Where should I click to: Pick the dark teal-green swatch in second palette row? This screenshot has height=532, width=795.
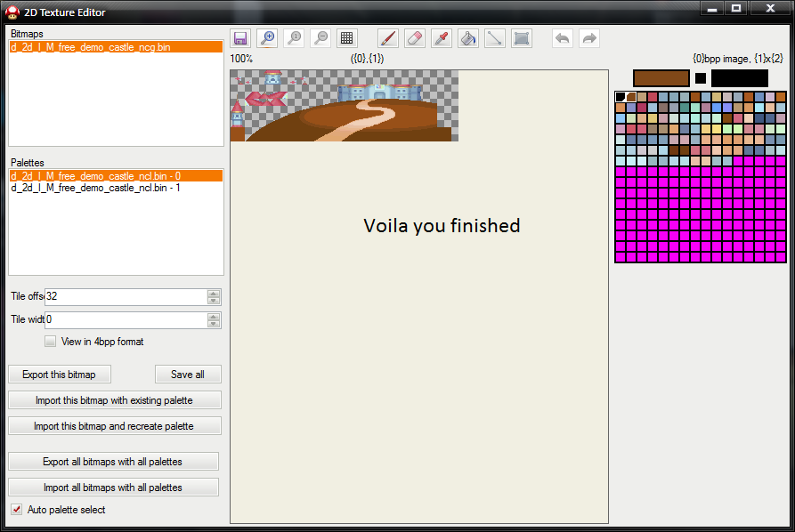[x=685, y=108]
